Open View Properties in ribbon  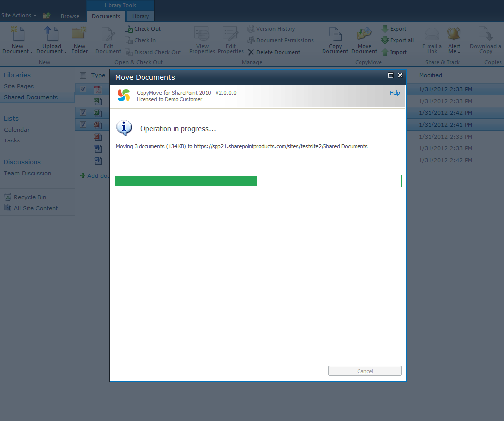(202, 40)
